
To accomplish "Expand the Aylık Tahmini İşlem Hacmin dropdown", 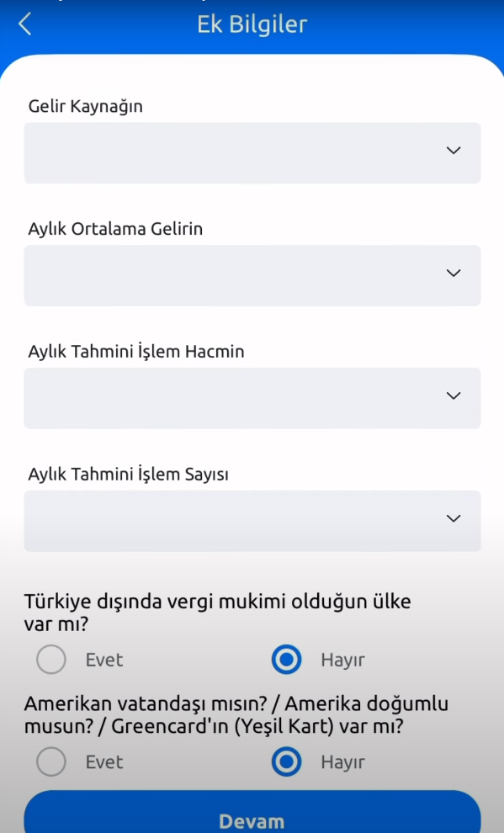I will 252,399.
